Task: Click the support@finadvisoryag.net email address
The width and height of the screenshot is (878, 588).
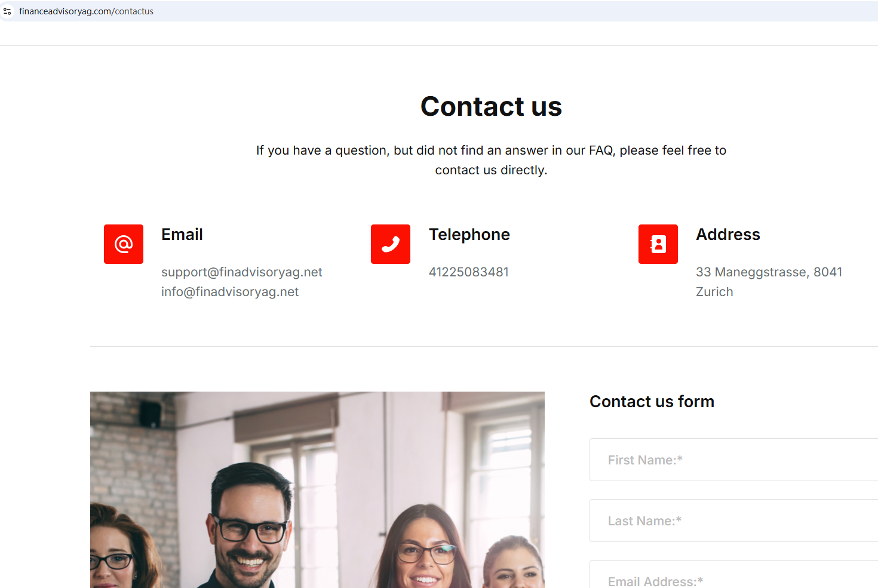Action: (242, 272)
